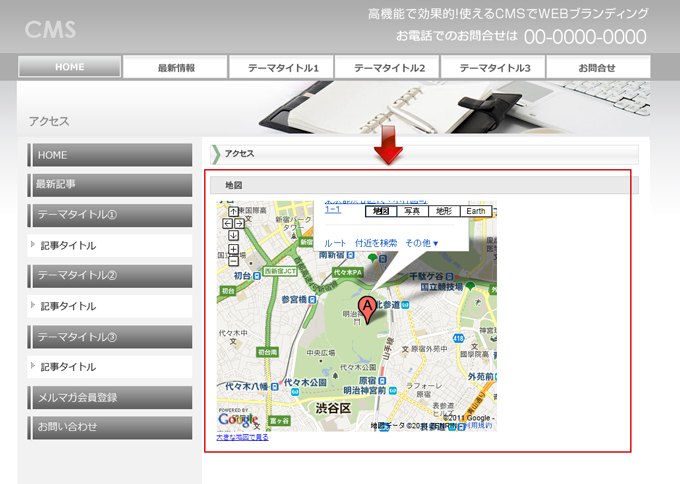Screen dimensions: 680x484
Task: Zoom out with the minus button
Action: click(233, 261)
